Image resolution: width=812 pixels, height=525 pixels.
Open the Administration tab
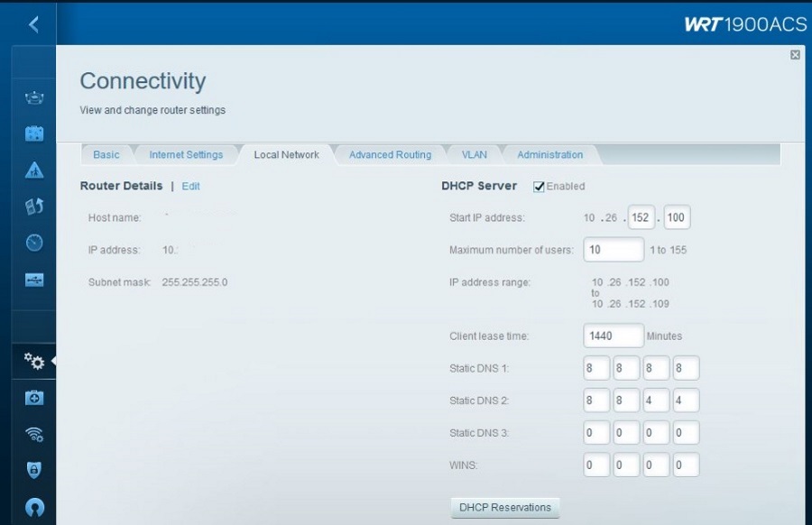(x=550, y=154)
